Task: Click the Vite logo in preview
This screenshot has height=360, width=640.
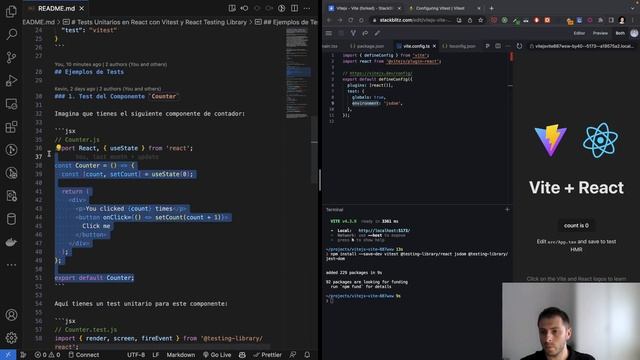Action: (x=551, y=140)
